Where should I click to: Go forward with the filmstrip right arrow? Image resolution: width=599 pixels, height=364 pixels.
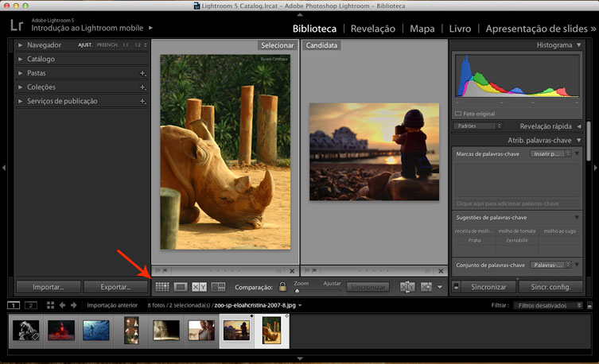click(x=74, y=304)
